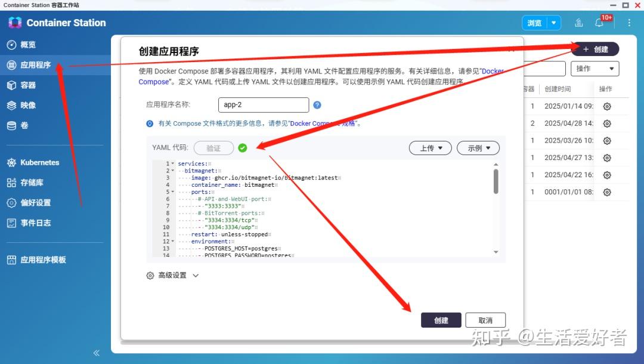Fold the services: block on line 1

click(x=172, y=164)
